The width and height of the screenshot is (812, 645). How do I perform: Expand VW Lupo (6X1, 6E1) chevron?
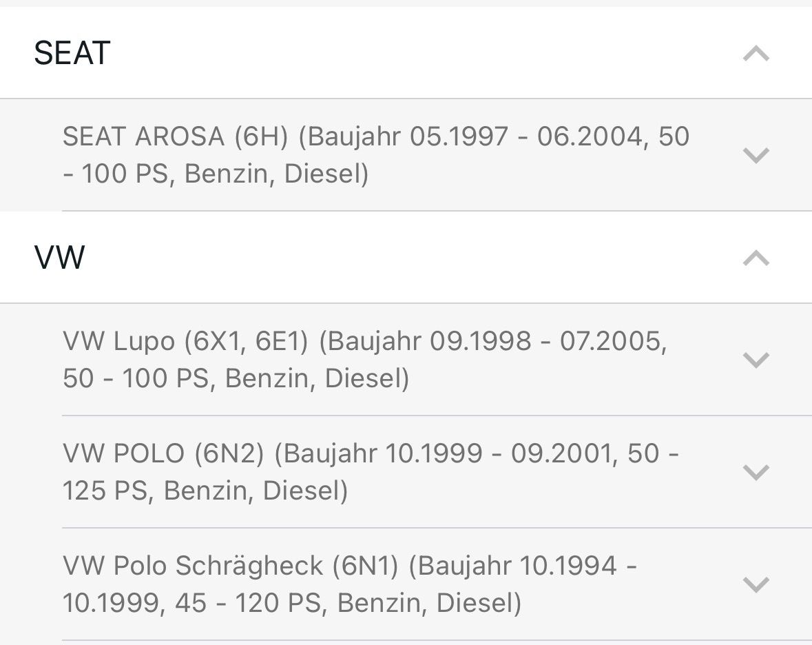[x=756, y=360]
